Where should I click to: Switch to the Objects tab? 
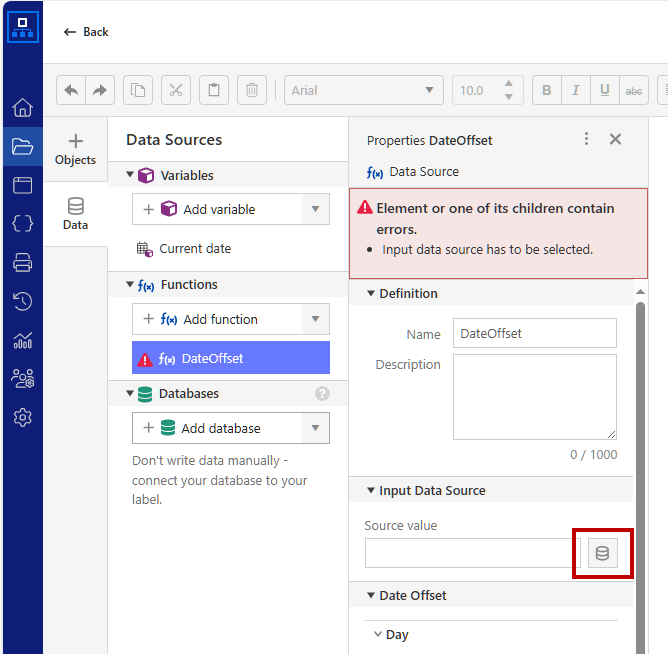pos(75,149)
